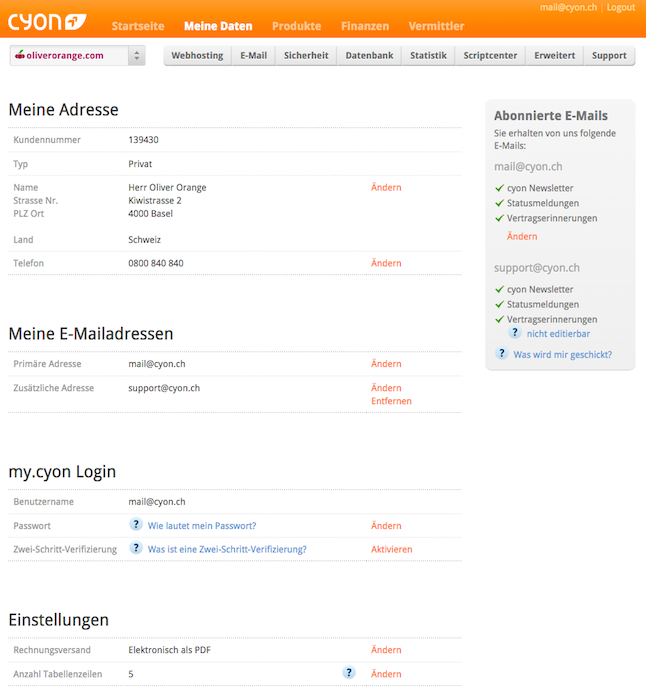Open the oliverorange.com domain selector
Viewport: 646px width, 697px height.
(77, 56)
